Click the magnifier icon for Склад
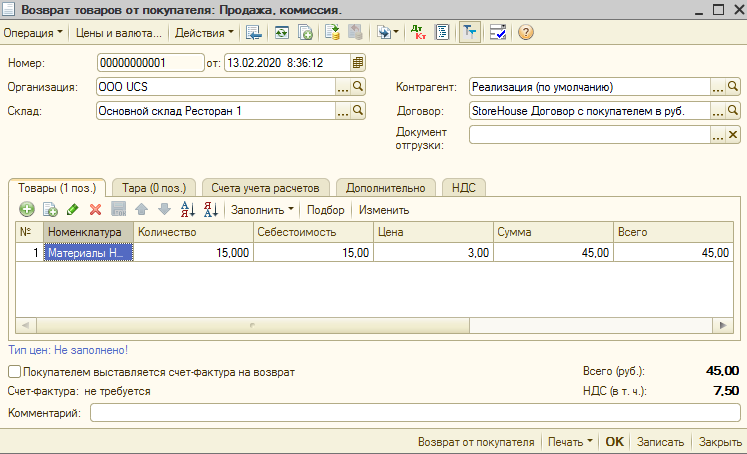Screen dimensions: 747x454 [x=358, y=111]
